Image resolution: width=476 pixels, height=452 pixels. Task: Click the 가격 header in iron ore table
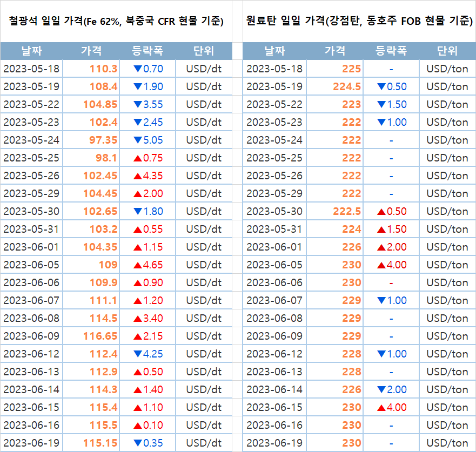(91, 51)
